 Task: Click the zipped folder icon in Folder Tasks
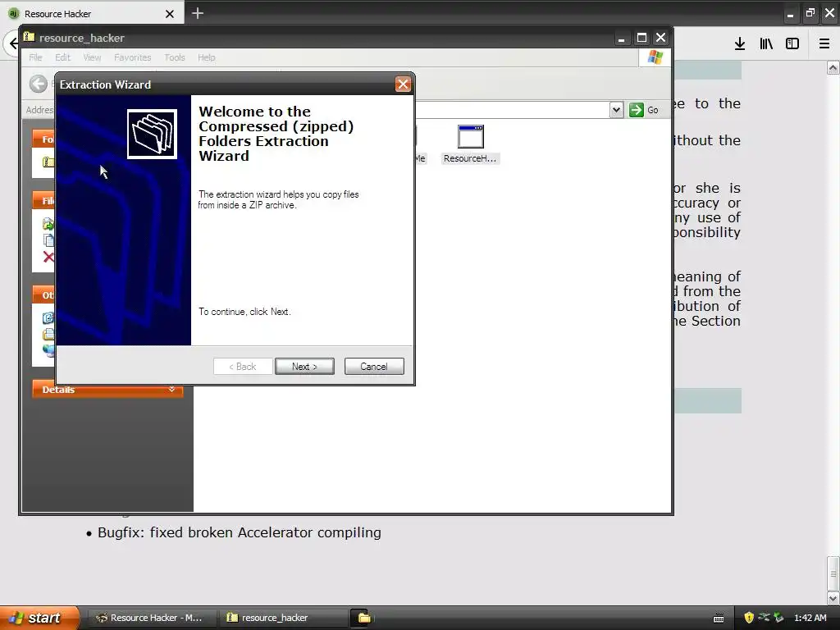click(48, 162)
